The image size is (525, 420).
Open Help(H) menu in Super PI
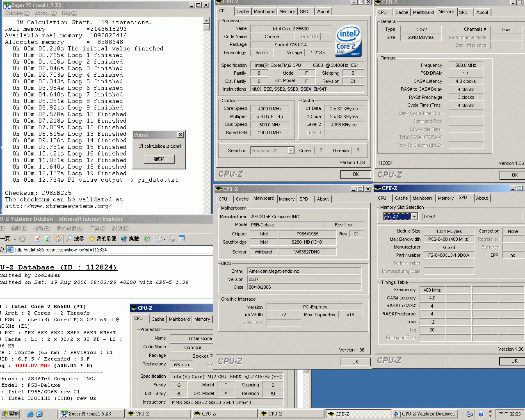tap(69, 13)
